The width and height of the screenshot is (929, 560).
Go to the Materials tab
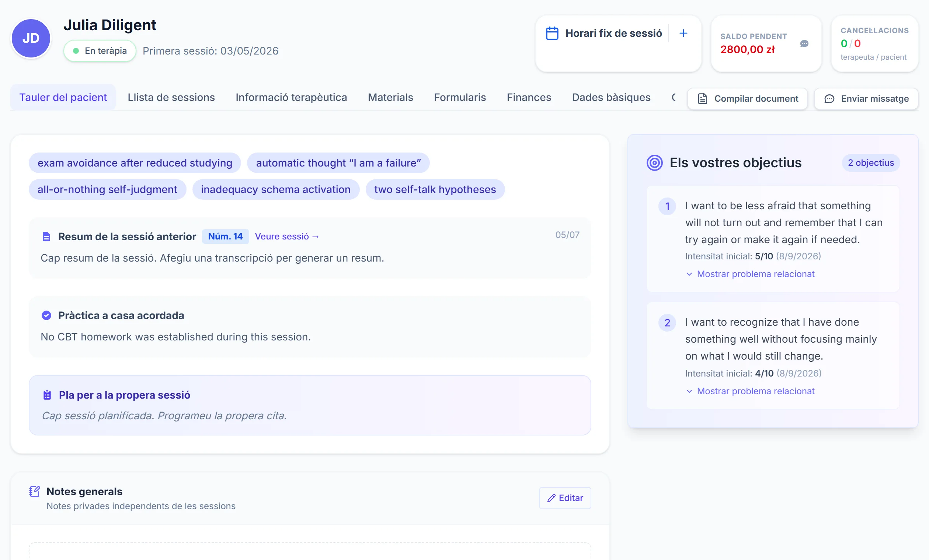[x=391, y=97]
